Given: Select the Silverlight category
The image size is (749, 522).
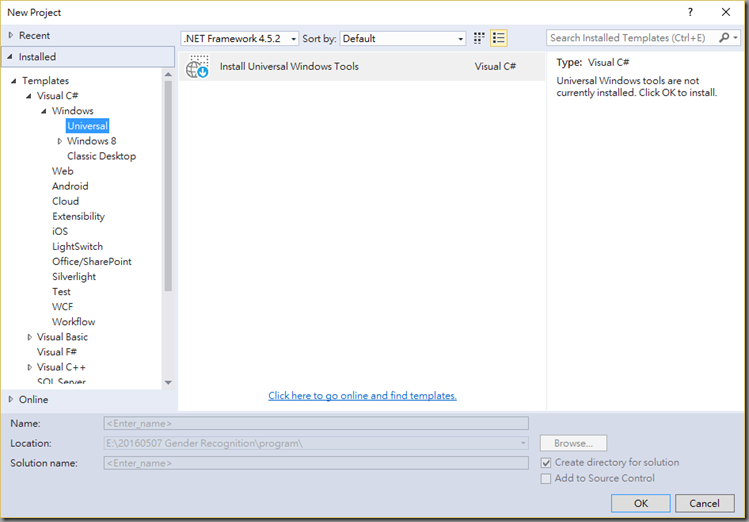Looking at the screenshot, I should [74, 277].
